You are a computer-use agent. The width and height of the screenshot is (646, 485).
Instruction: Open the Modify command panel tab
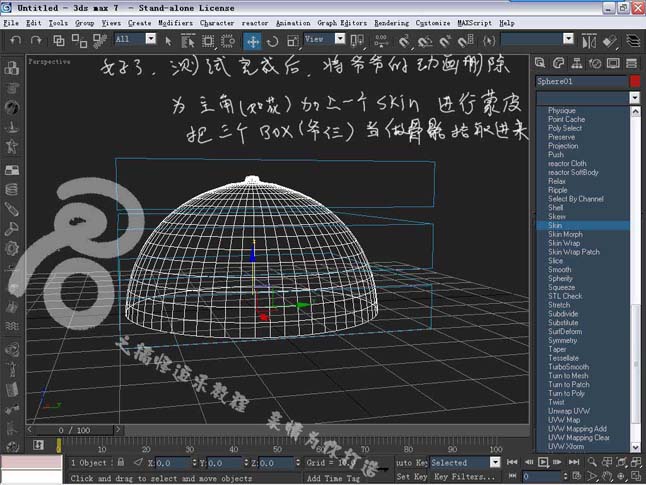[558, 63]
